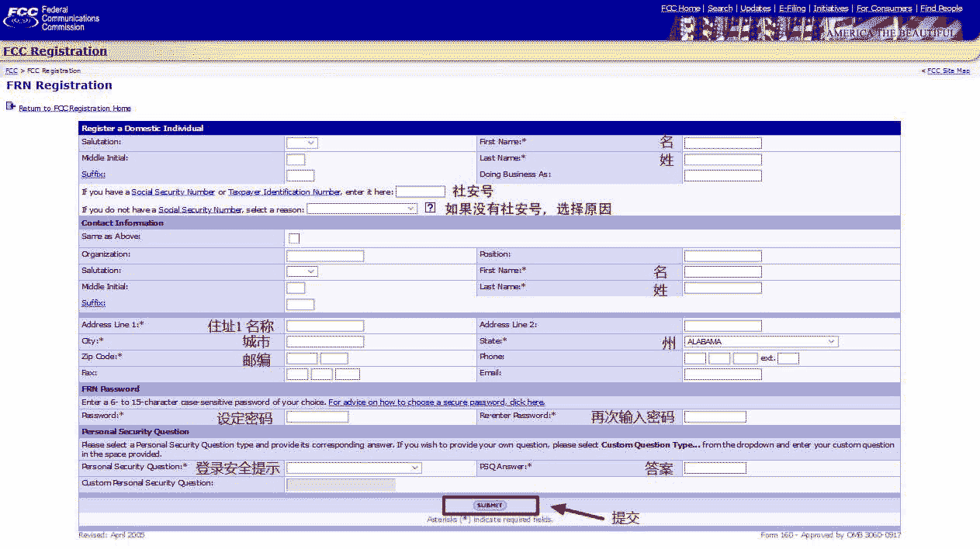Click the First Name field under Contact Information
The height and width of the screenshot is (549, 980).
coord(722,272)
